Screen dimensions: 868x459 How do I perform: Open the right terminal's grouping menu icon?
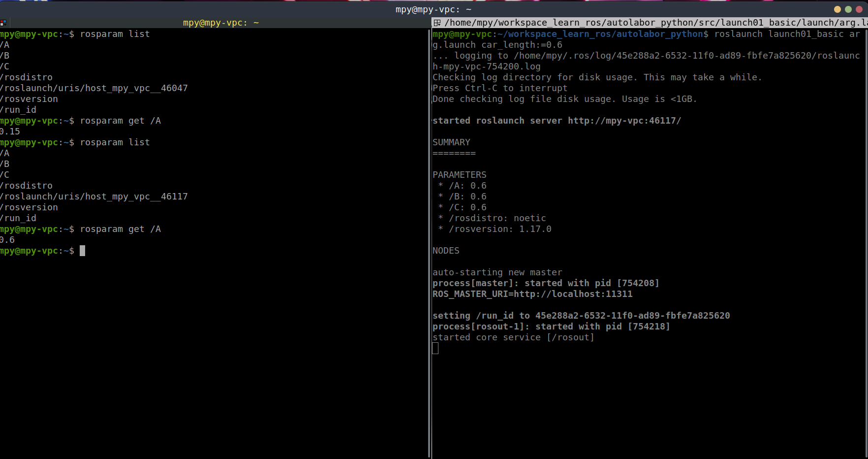[437, 23]
